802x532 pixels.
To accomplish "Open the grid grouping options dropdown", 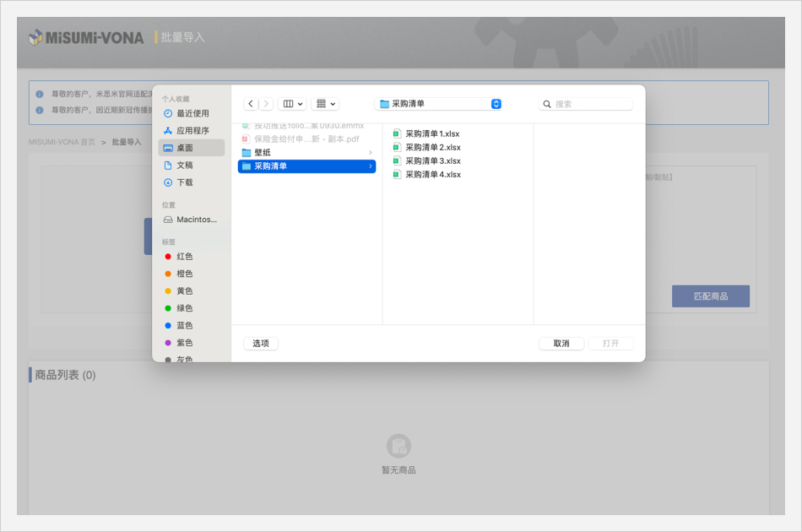I will click(x=324, y=104).
